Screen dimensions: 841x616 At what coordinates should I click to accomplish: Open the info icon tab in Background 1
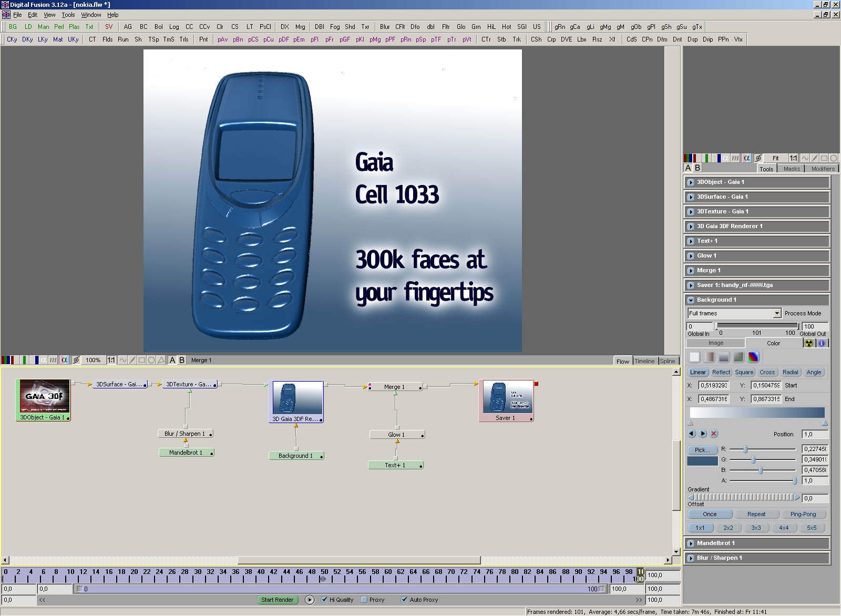tap(822, 343)
